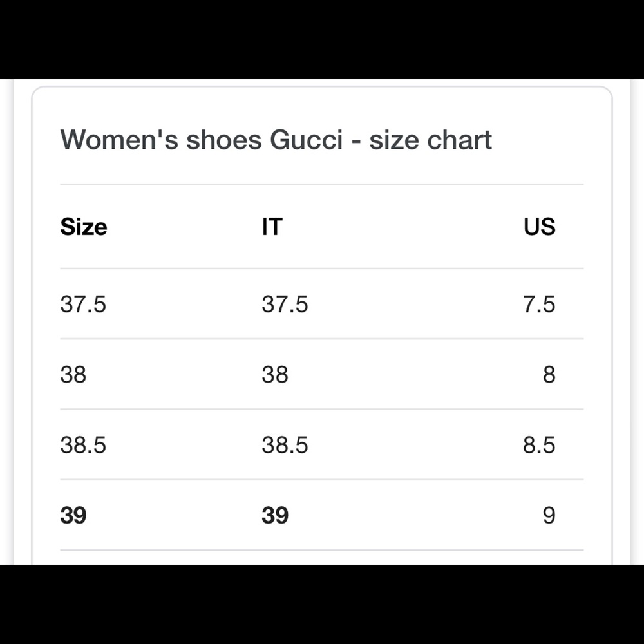
Task: Click the black bar below the chart
Action: 322,604
